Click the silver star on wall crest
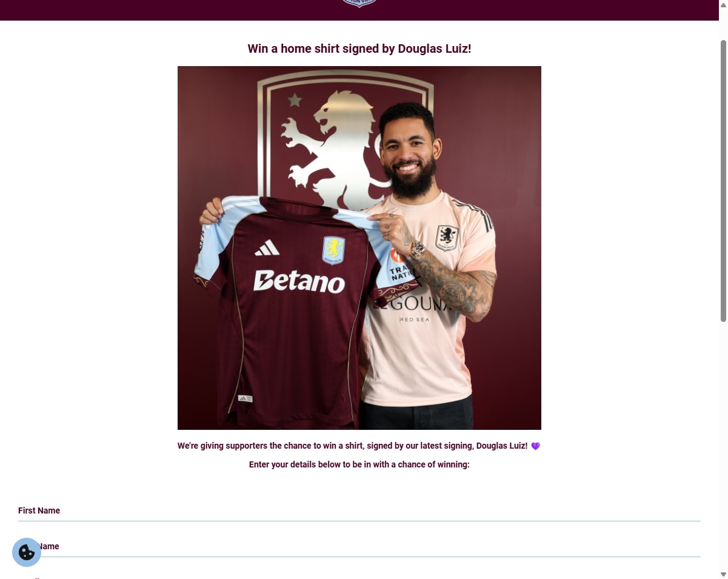The width and height of the screenshot is (728, 579). (295, 100)
